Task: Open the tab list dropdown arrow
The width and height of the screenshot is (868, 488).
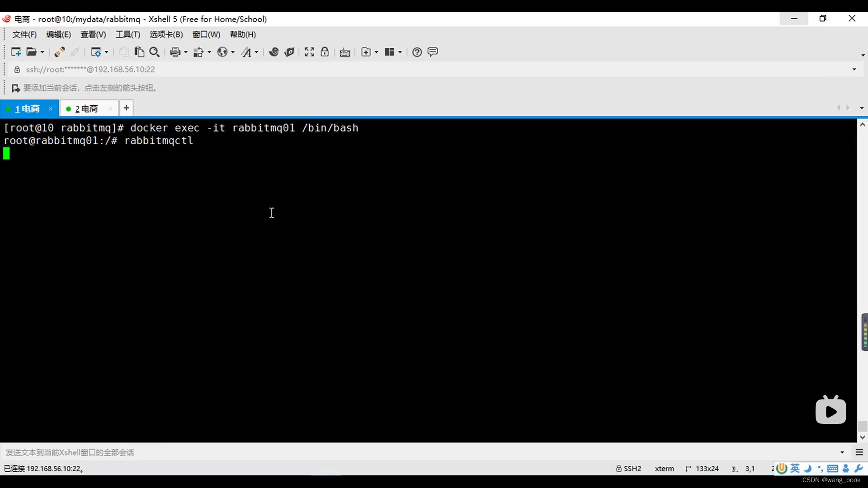Action: tap(862, 108)
